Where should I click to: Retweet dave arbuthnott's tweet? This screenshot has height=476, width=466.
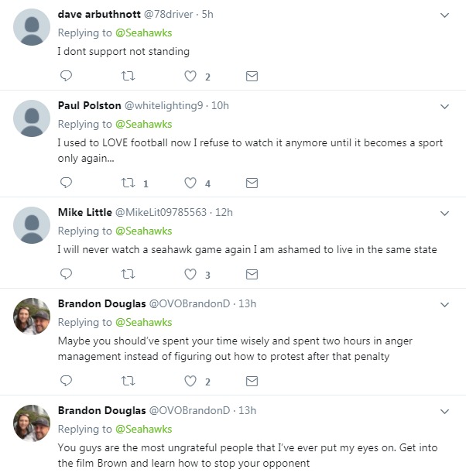128,76
